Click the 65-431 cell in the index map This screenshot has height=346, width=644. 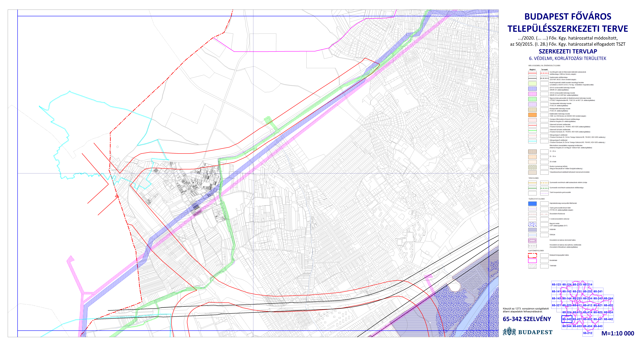577,319
